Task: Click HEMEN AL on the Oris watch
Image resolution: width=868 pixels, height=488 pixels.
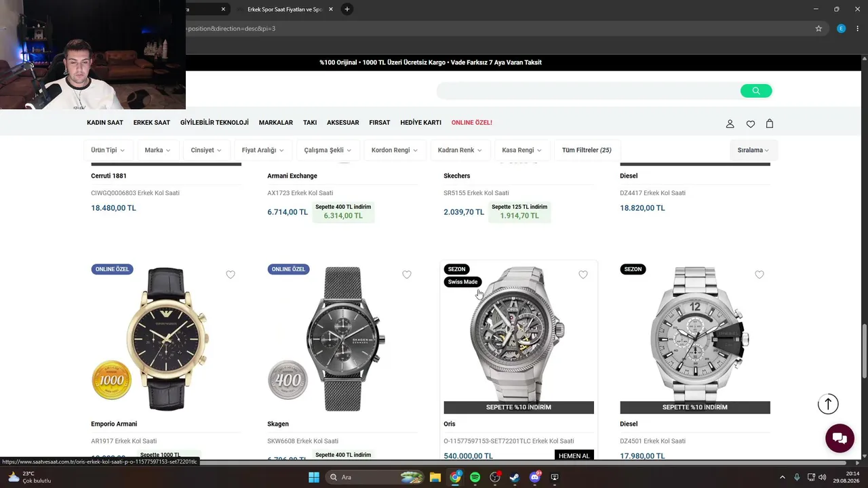Action: pos(574,455)
